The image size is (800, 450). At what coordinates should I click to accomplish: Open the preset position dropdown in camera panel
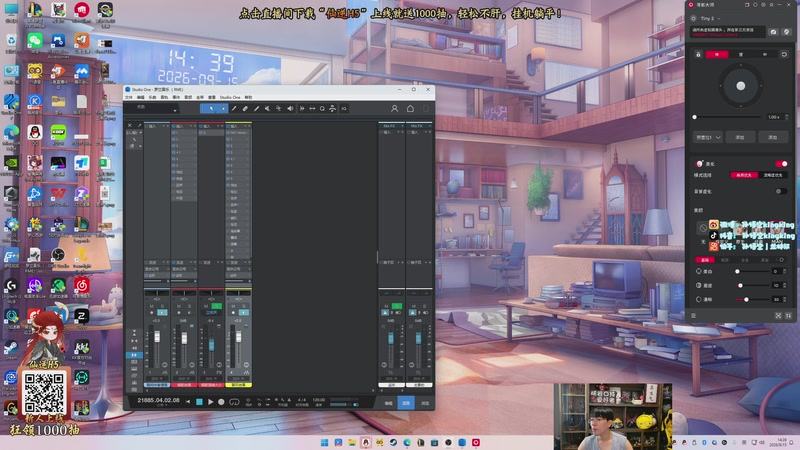pyautogui.click(x=708, y=137)
